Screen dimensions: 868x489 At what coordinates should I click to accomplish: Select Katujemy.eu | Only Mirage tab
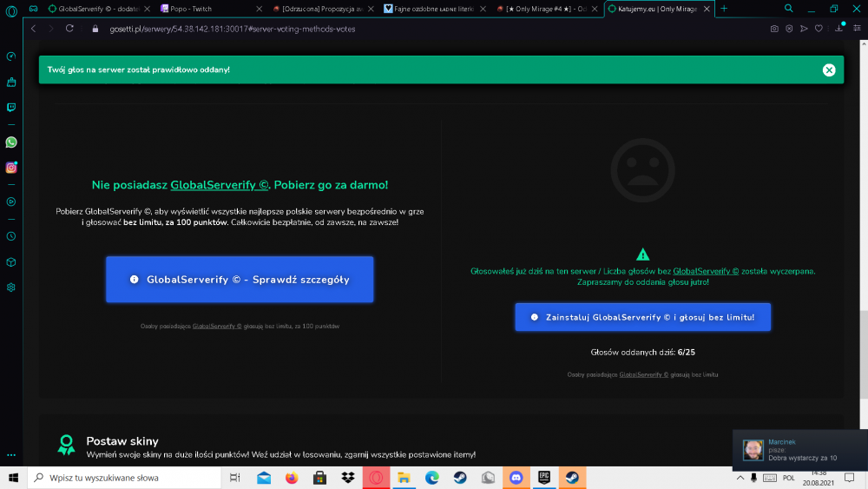659,9
